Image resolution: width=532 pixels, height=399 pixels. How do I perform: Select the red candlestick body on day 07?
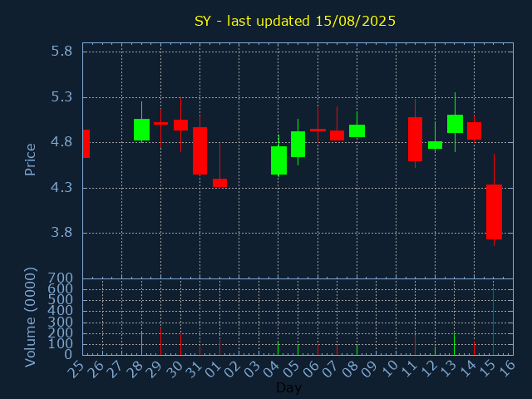tap(337, 135)
